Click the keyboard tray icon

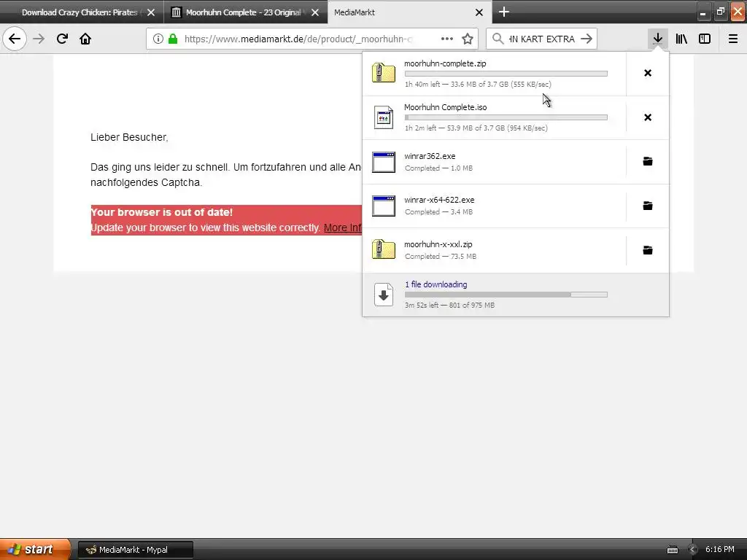tap(672, 550)
